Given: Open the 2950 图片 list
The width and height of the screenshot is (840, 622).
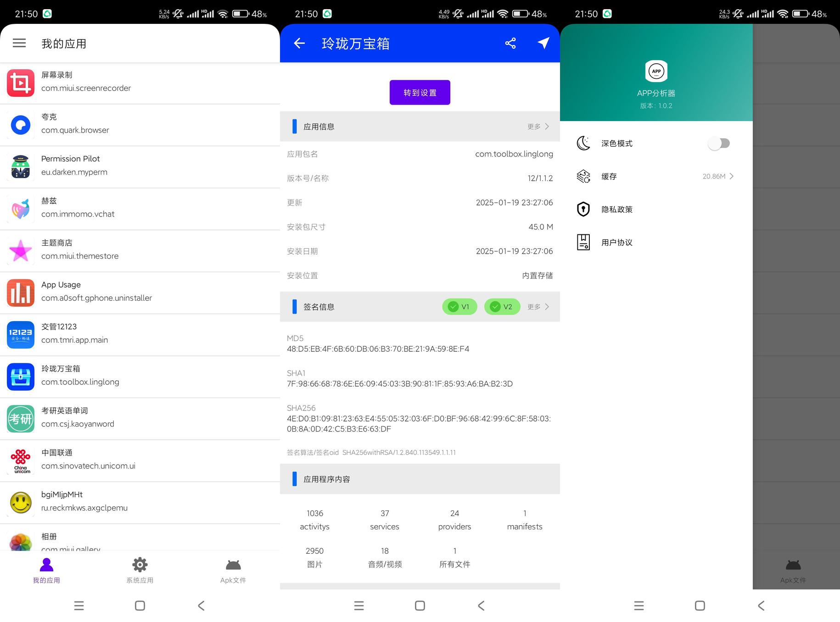Looking at the screenshot, I should click(x=315, y=557).
